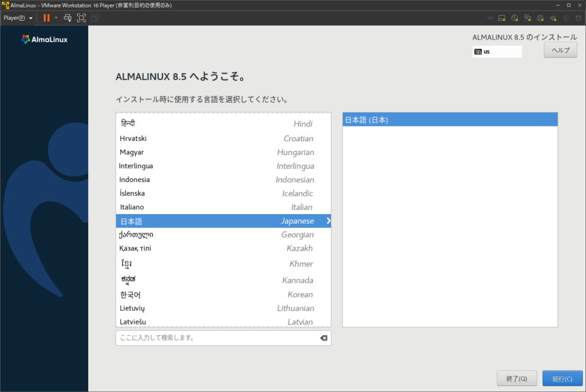This screenshot has height=392, width=586.
Task: Click the VMware Player window icon in title bar
Action: coord(5,5)
